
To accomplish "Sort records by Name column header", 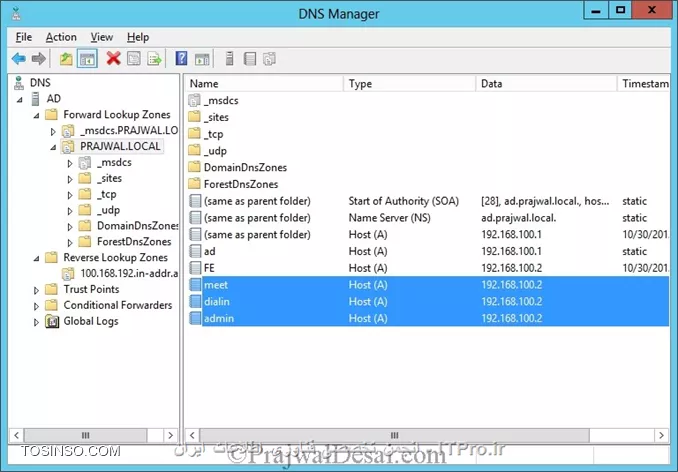I will pyautogui.click(x=265, y=83).
